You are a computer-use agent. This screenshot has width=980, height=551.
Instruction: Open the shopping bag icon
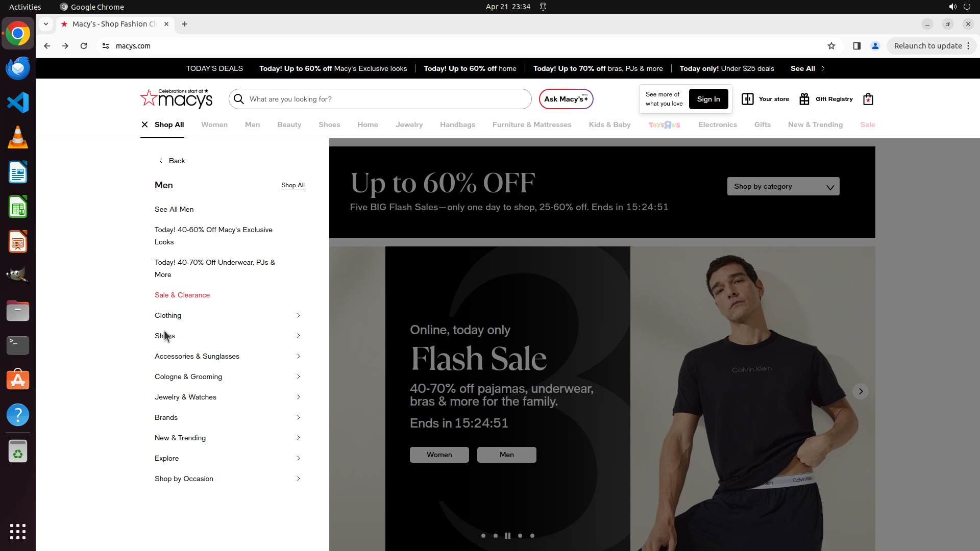pos(868,99)
